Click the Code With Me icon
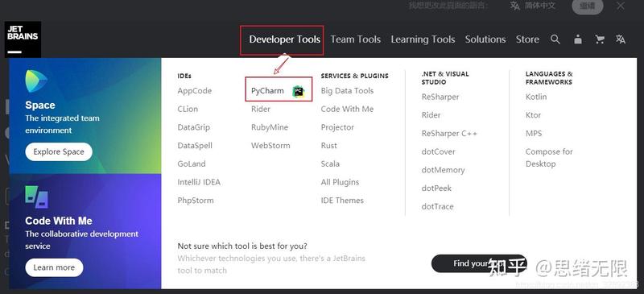 (36, 197)
